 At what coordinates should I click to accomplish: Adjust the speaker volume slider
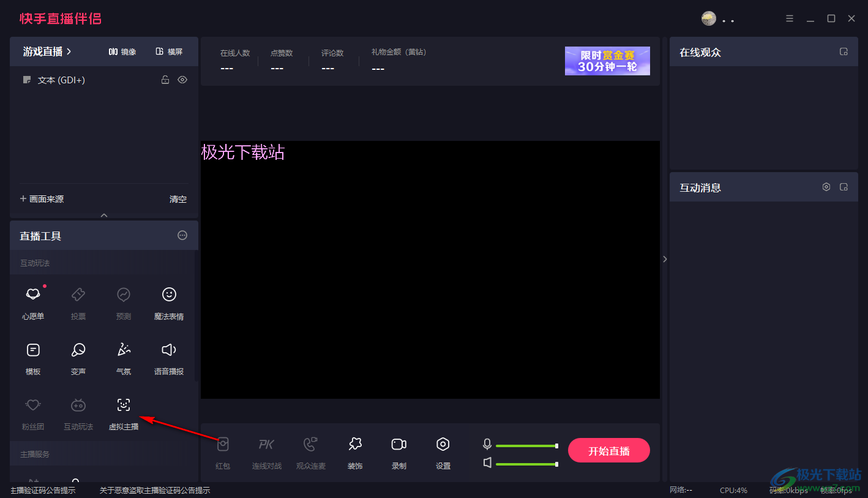[526, 464]
